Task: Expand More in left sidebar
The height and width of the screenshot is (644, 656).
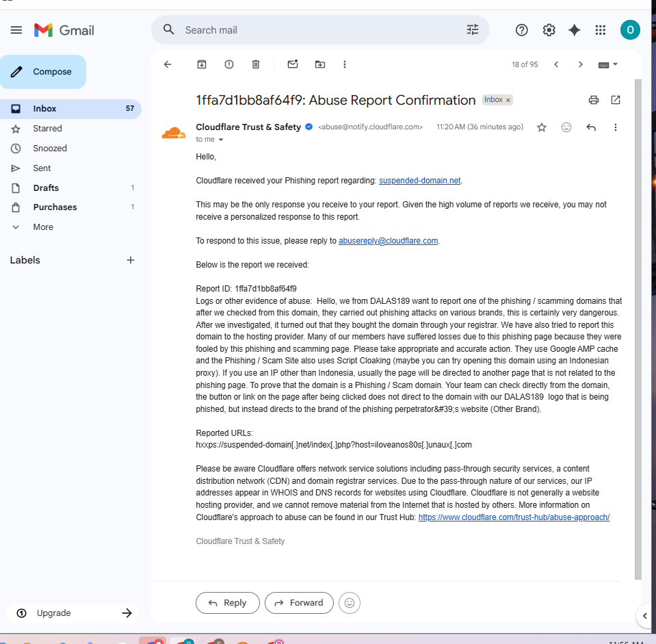Action: pyautogui.click(x=43, y=227)
